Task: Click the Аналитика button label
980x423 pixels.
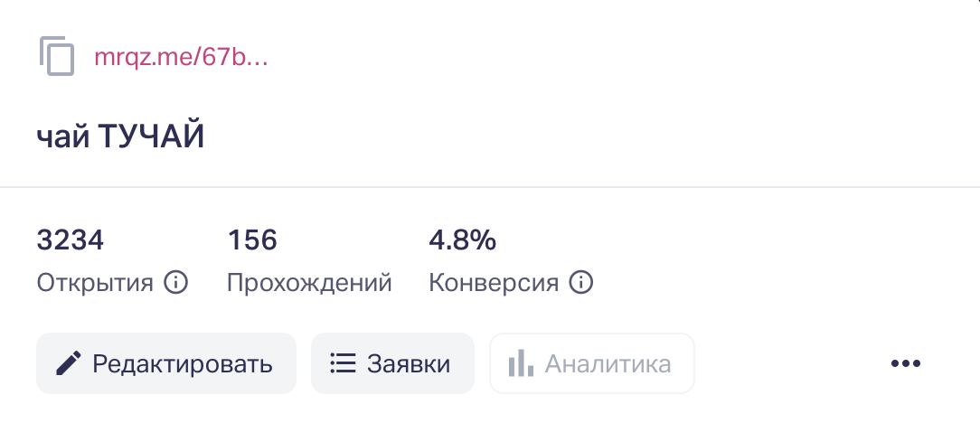Action: 608,364
